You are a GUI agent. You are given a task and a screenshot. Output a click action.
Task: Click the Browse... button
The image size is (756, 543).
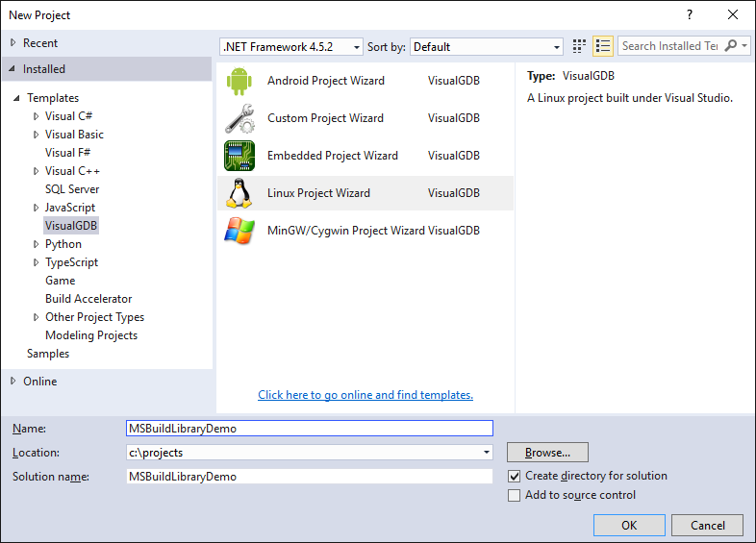click(x=547, y=453)
